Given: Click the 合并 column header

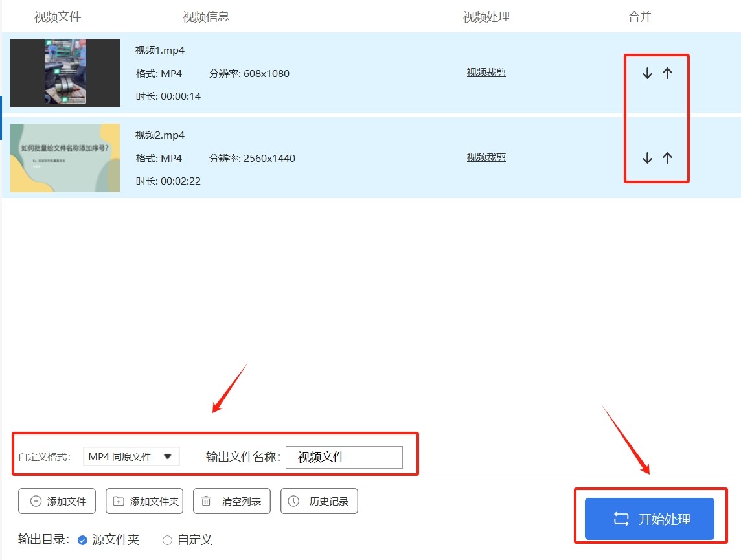Looking at the screenshot, I should [639, 17].
